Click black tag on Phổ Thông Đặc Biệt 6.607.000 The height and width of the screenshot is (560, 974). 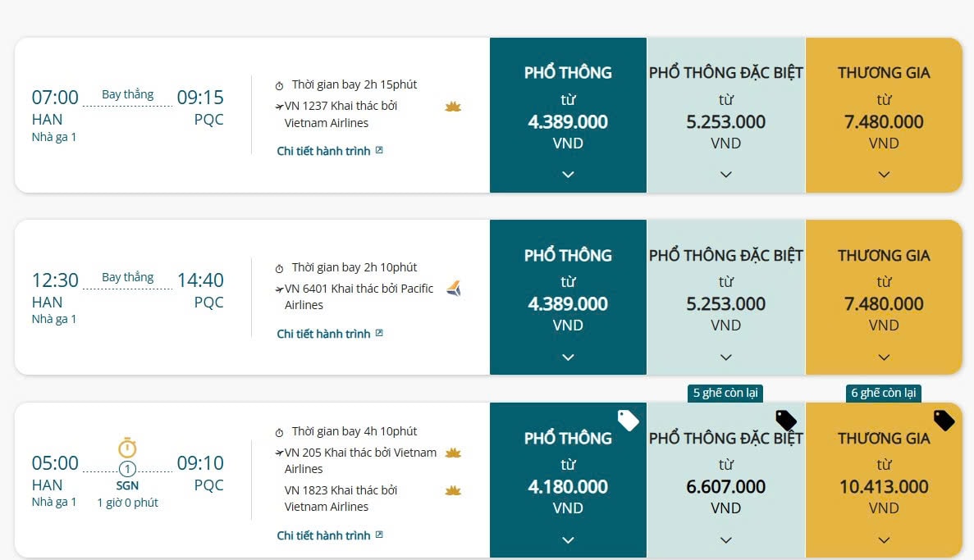[786, 421]
